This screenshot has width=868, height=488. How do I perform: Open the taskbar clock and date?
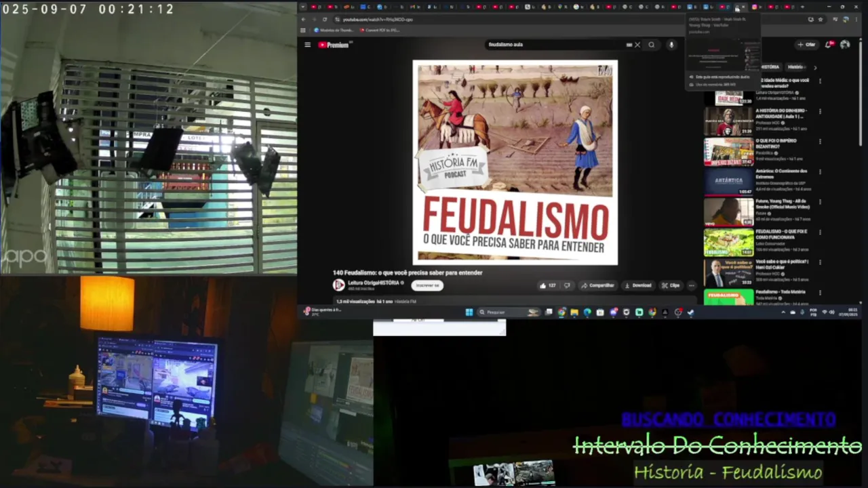(x=850, y=312)
